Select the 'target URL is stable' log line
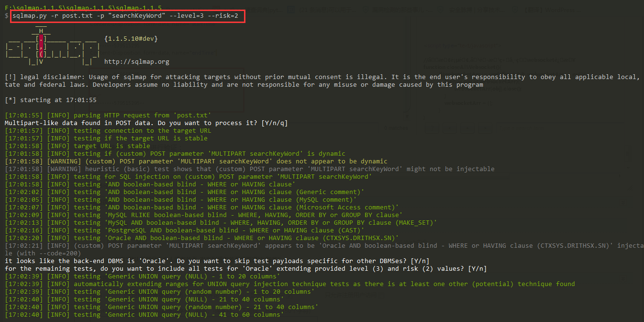Viewport: 644px width, 322px height. click(x=78, y=146)
